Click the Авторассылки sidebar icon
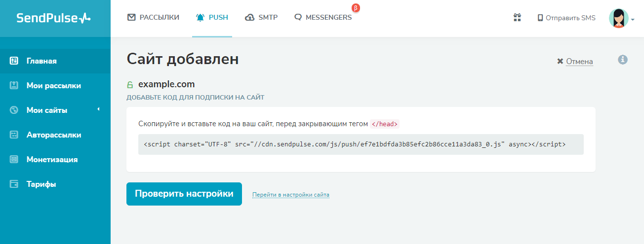644x244 pixels. (14, 135)
